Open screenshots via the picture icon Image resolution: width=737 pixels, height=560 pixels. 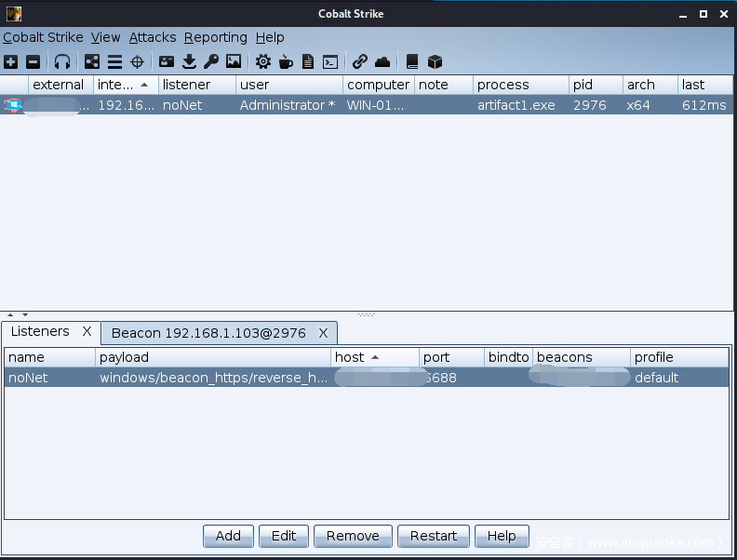point(234,61)
